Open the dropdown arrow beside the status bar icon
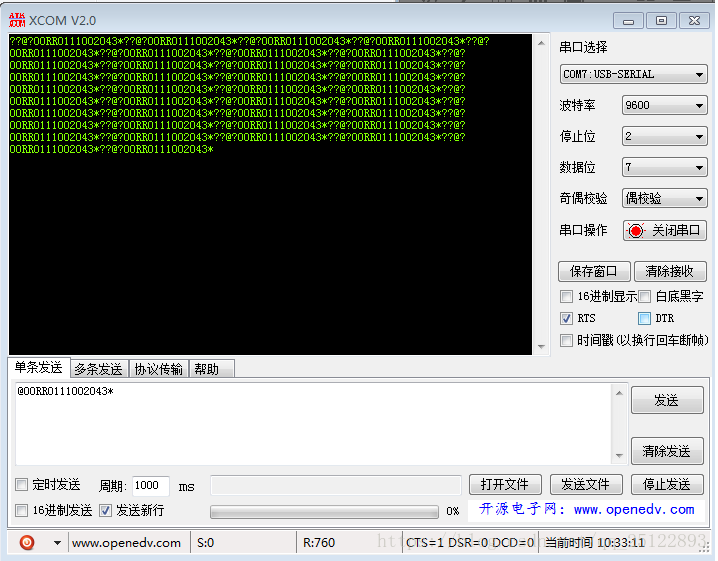The width and height of the screenshot is (718, 561). pyautogui.click(x=57, y=543)
